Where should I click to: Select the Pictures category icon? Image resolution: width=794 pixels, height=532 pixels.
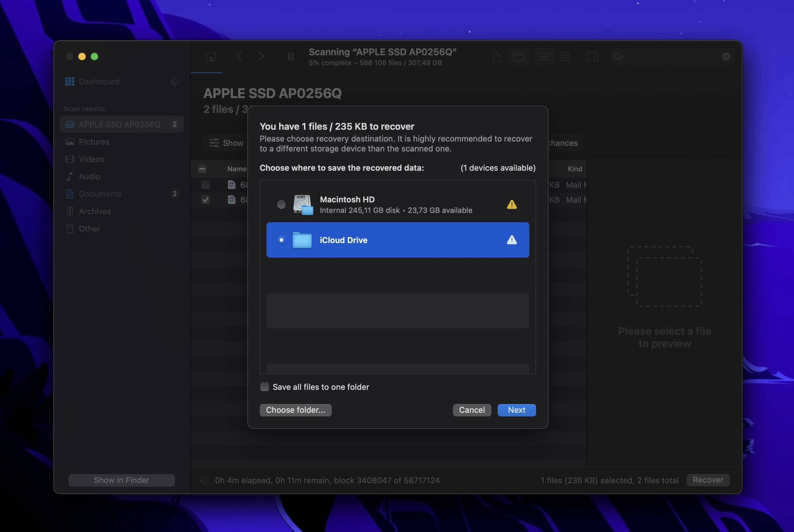click(70, 141)
